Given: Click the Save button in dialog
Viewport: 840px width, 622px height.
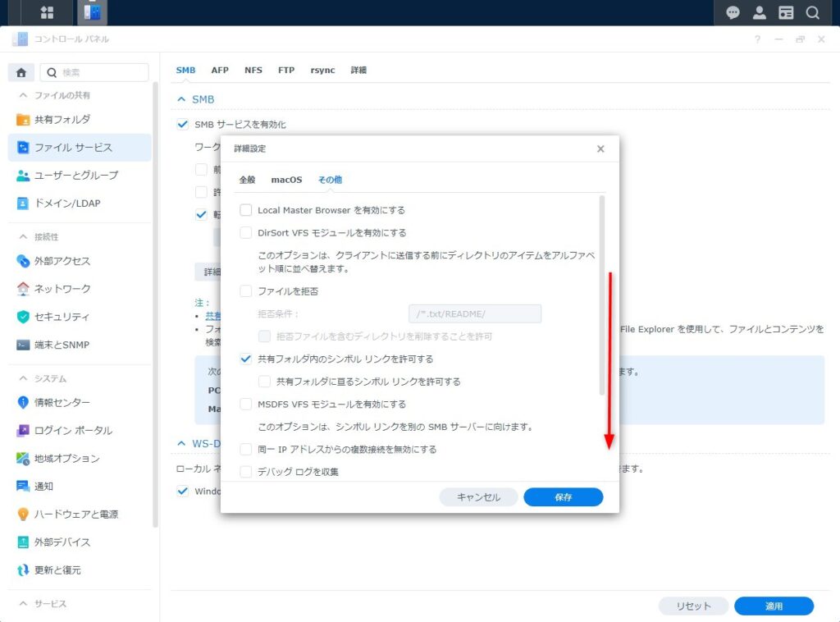Looking at the screenshot, I should (563, 497).
